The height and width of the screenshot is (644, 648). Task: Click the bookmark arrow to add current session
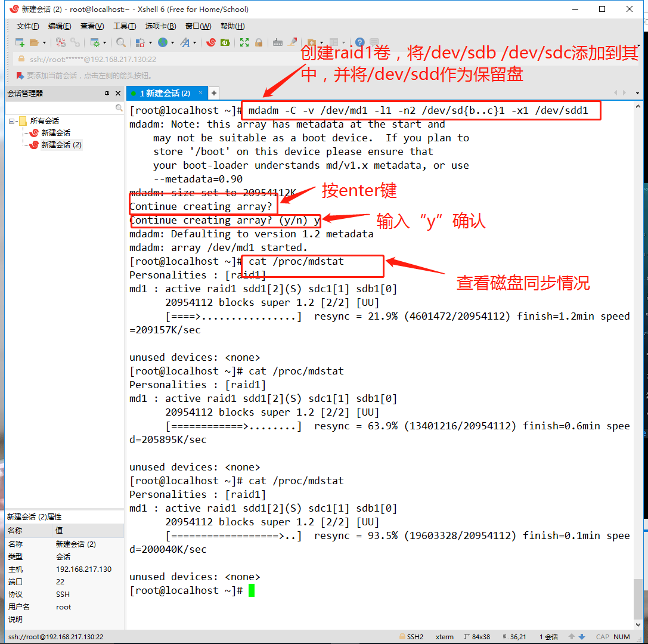click(20, 76)
